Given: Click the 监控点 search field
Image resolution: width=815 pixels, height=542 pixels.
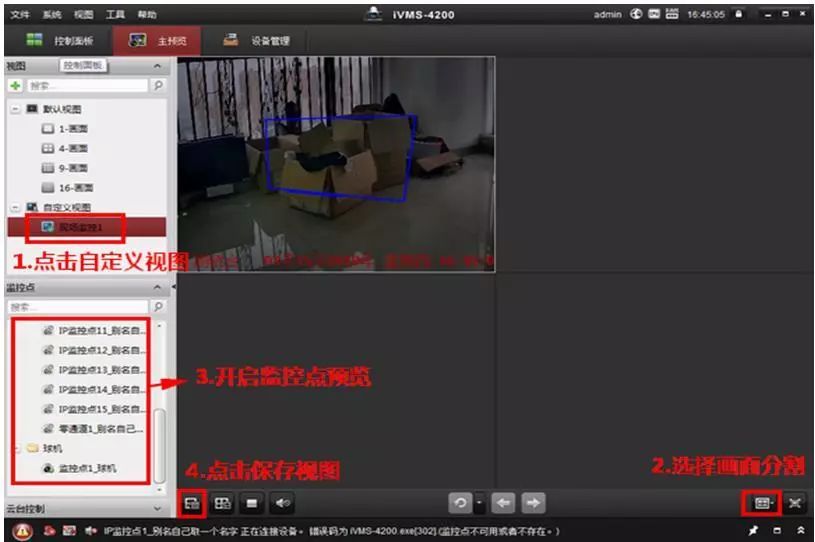Looking at the screenshot, I should pos(78,307).
